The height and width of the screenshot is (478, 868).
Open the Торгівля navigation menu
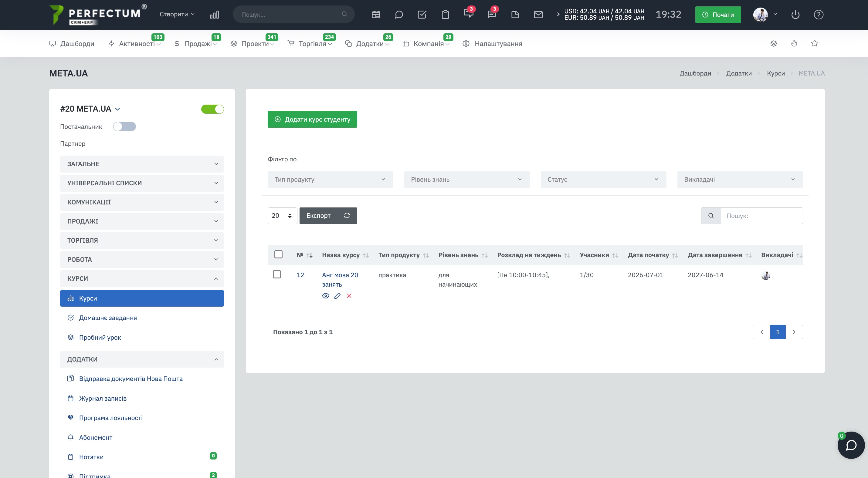[310, 43]
